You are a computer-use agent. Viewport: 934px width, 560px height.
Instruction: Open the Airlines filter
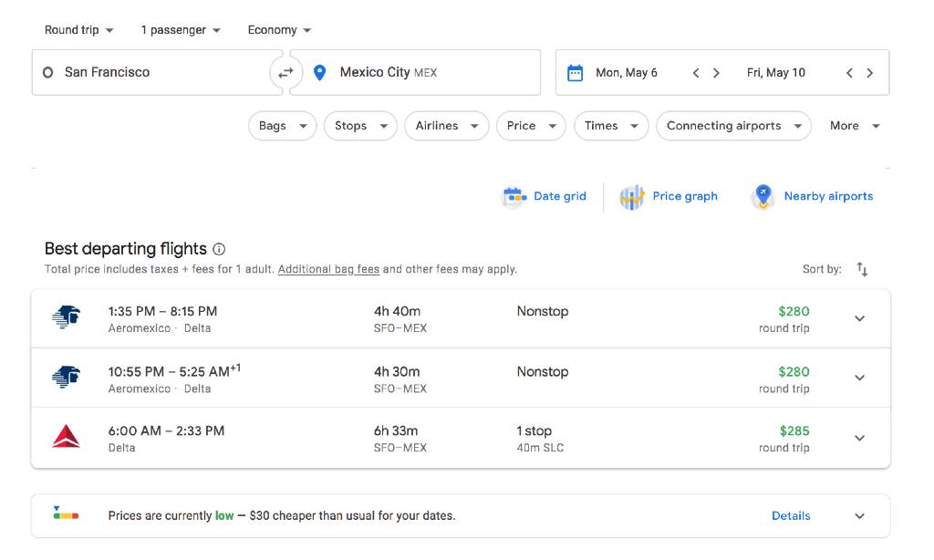tap(446, 125)
